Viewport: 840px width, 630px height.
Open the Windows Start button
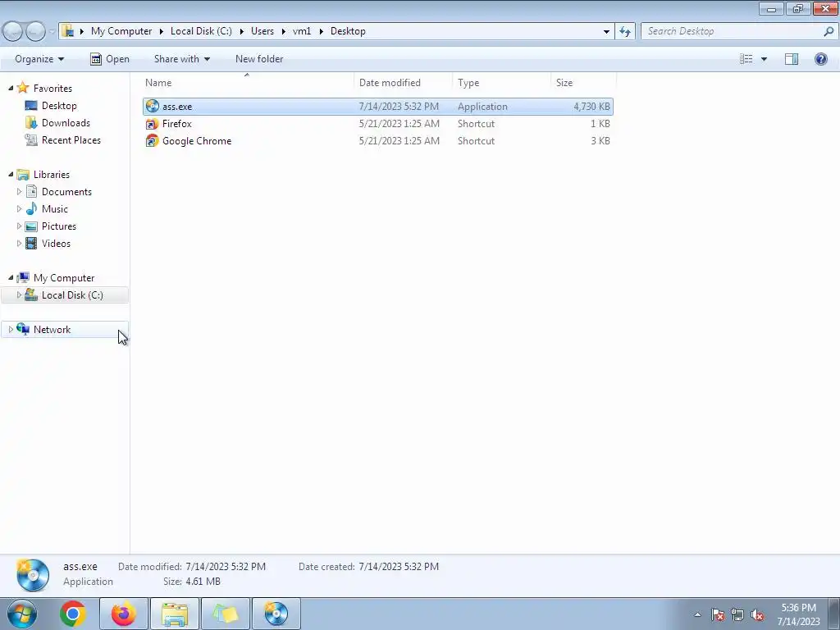click(x=22, y=614)
